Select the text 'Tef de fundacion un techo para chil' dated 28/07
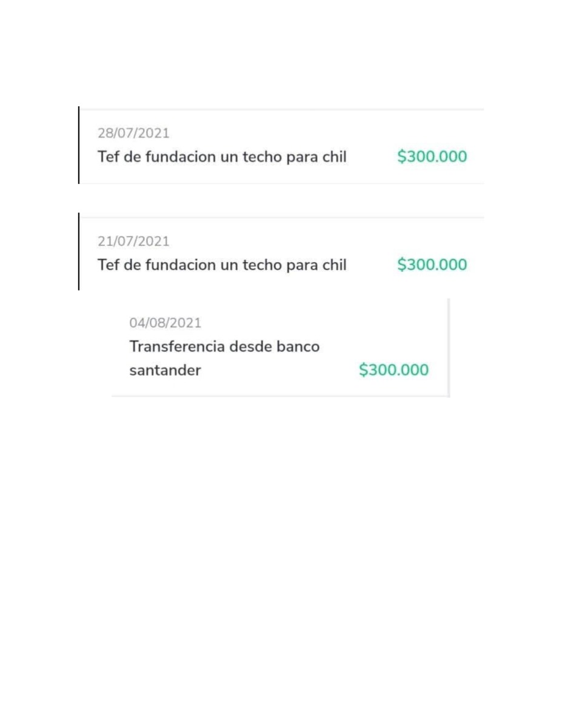Viewport: 562px width, 728px height. coord(222,157)
